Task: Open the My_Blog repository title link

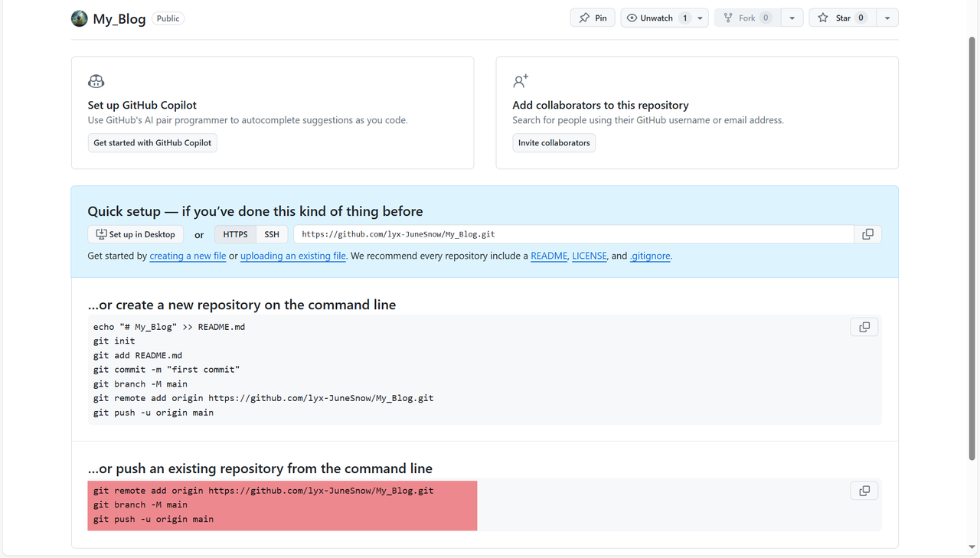Action: [x=119, y=18]
